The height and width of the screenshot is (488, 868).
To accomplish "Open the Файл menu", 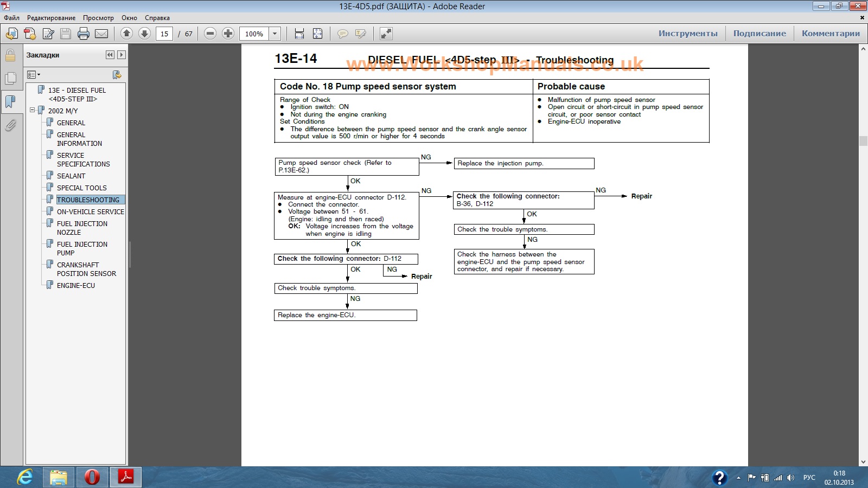I will click(x=12, y=18).
